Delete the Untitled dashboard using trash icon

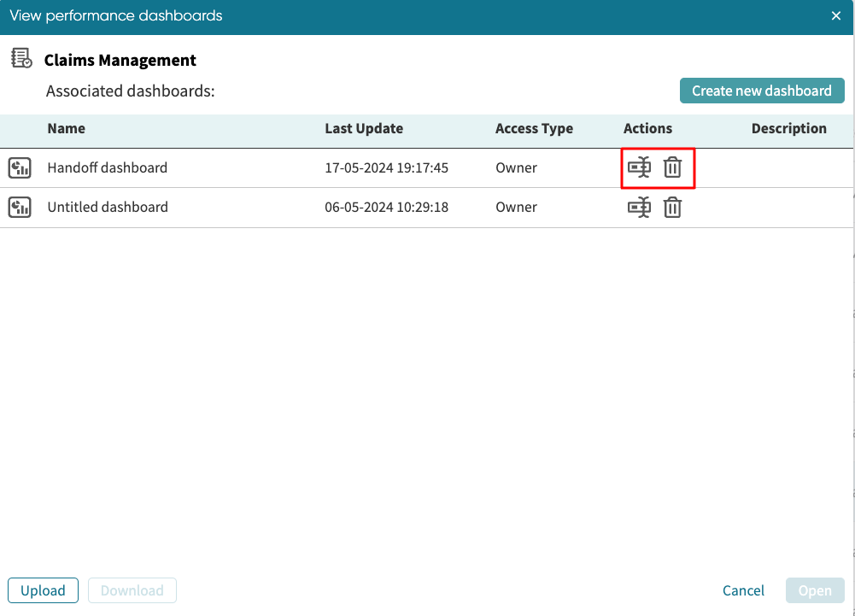673,207
